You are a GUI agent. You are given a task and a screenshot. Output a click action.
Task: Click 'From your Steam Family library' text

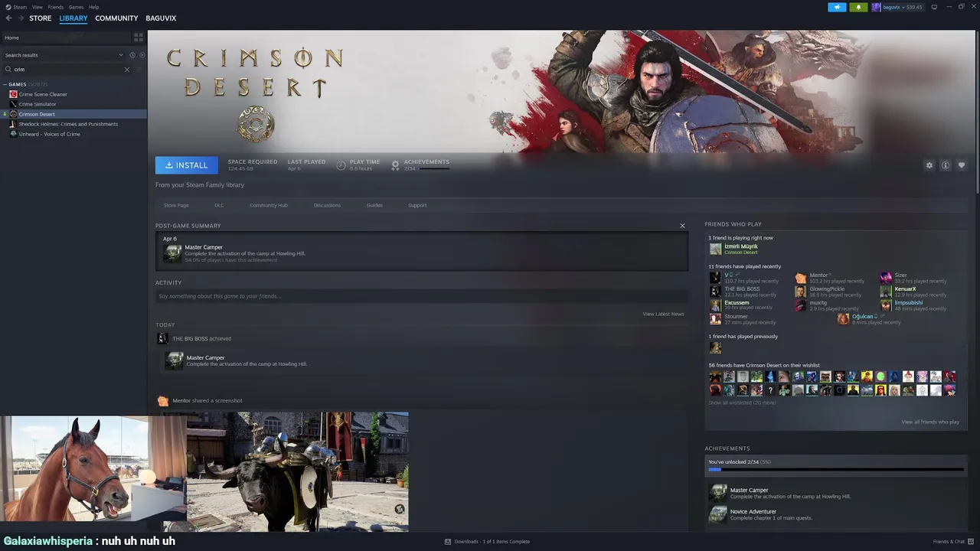(x=200, y=185)
